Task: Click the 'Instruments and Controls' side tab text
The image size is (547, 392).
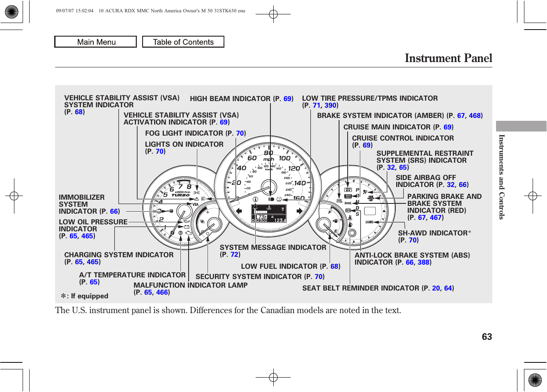Action: 501,177
